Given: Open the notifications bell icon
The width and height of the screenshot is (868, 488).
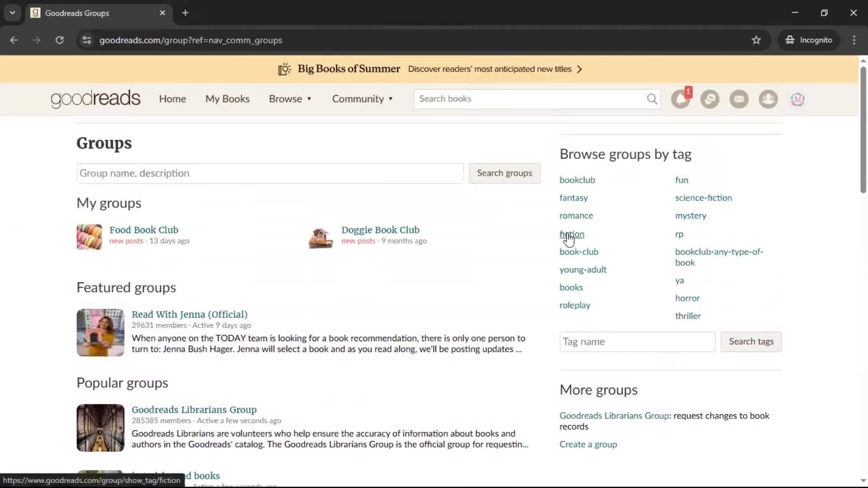Looking at the screenshot, I should tap(681, 99).
